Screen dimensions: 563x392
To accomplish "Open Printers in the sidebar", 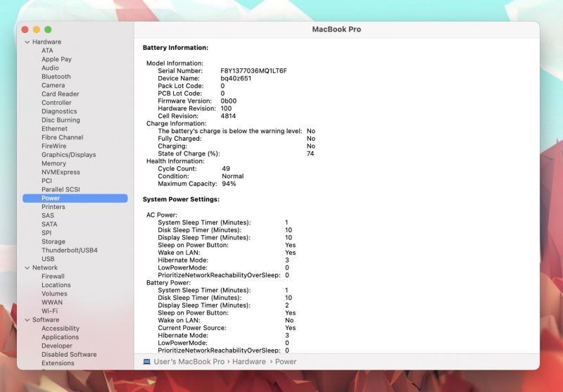I will click(x=53, y=207).
